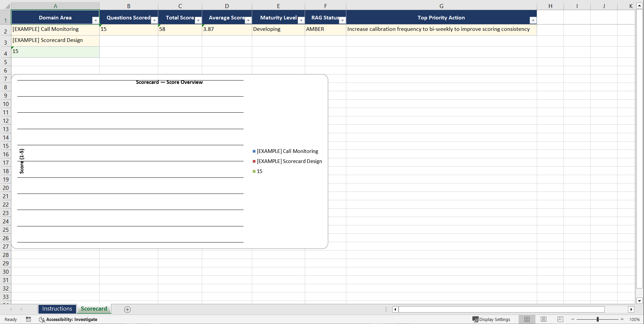Viewport: 644px width, 324px height.
Task: Select the AMBER status cell
Action: click(326, 29)
